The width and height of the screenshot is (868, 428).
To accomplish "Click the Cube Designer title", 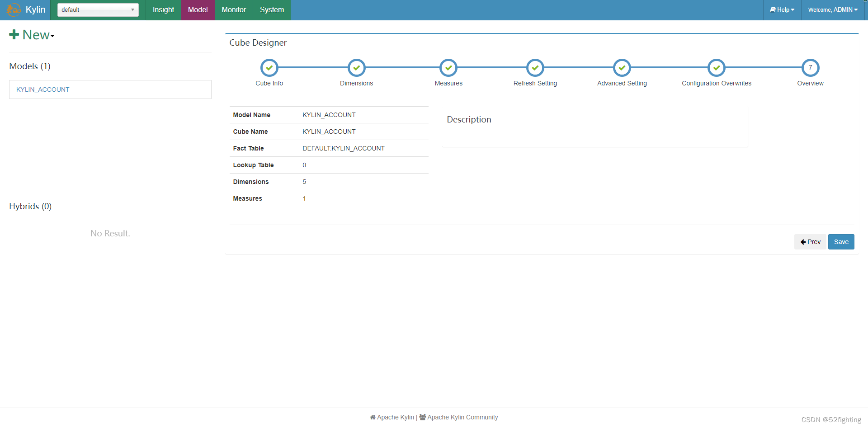I will 258,42.
